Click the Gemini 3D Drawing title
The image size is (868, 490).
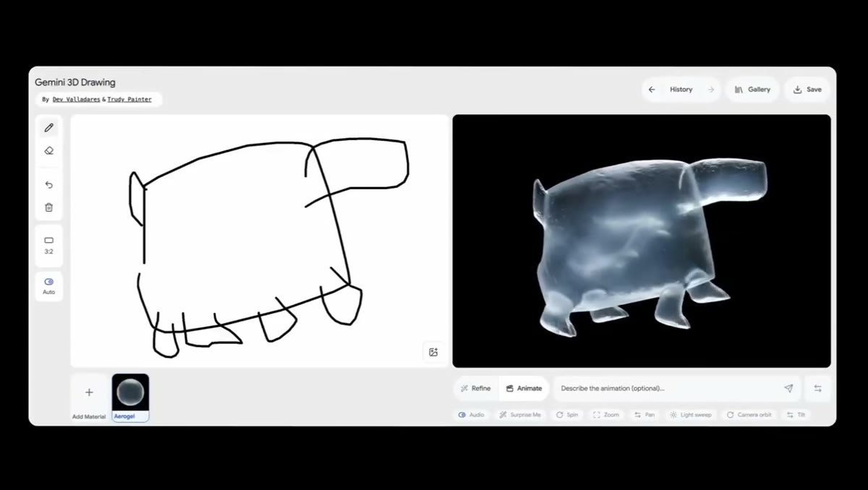pos(75,82)
